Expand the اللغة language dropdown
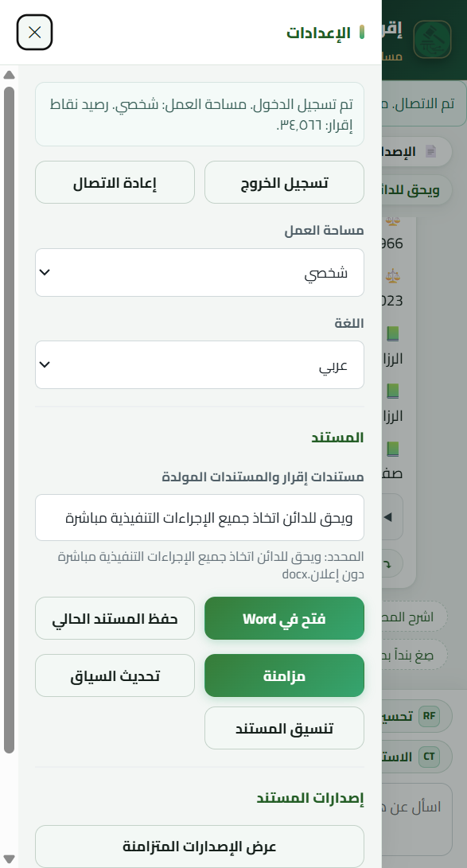The width and height of the screenshot is (467, 868). point(199,365)
